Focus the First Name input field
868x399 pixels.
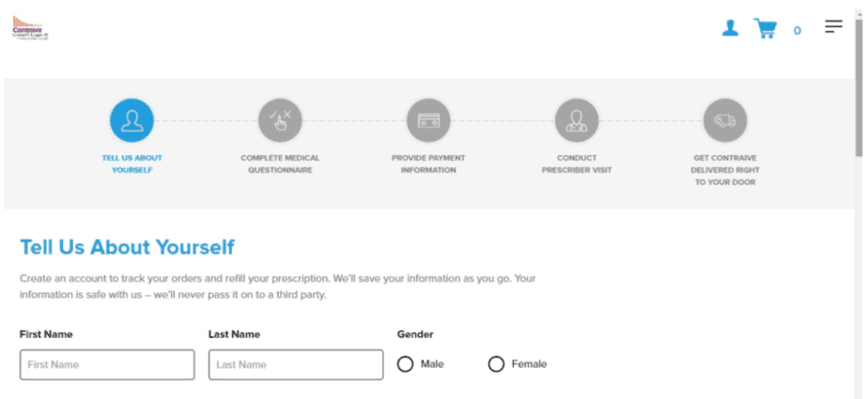point(107,364)
